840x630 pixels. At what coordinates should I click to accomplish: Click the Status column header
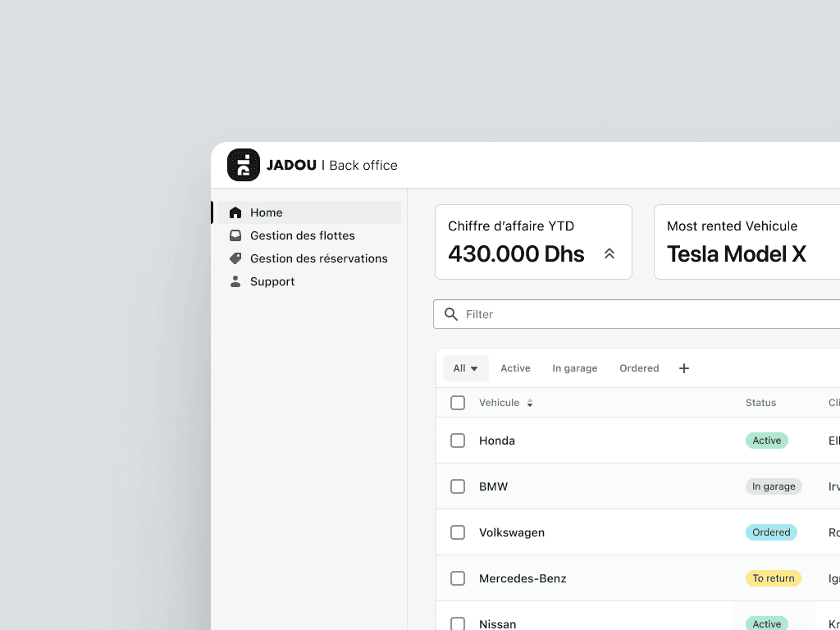(760, 403)
